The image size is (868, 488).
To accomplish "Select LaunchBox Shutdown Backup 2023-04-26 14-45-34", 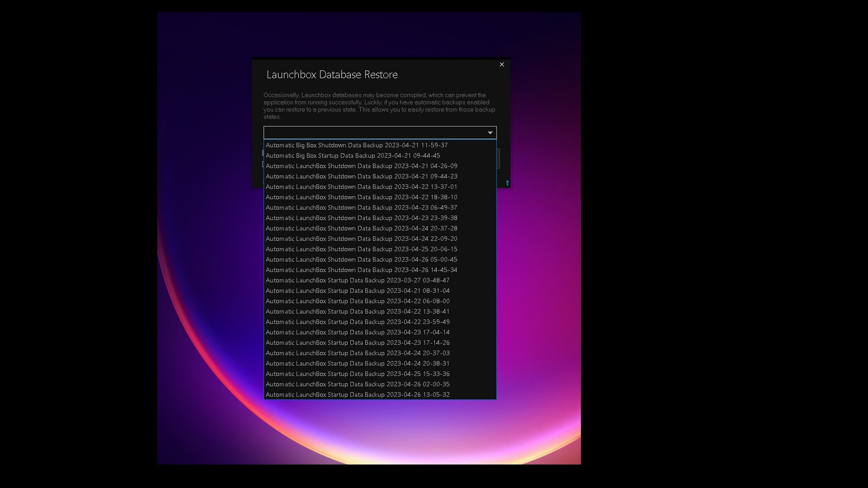I will pos(380,270).
